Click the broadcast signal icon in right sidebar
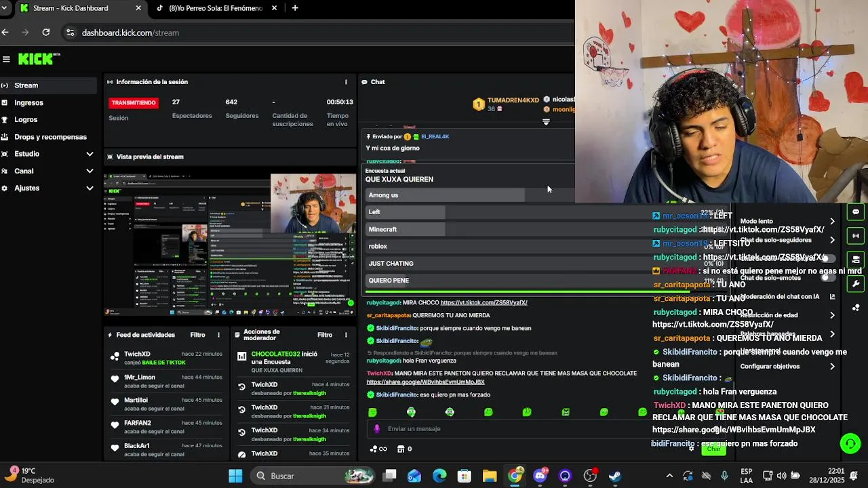 coord(856,236)
